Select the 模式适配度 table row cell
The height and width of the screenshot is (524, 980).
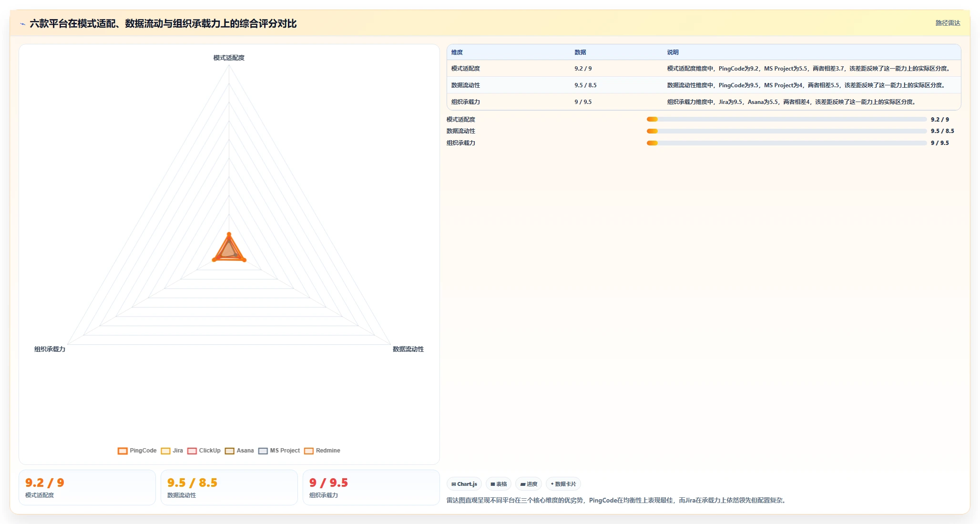pos(466,69)
